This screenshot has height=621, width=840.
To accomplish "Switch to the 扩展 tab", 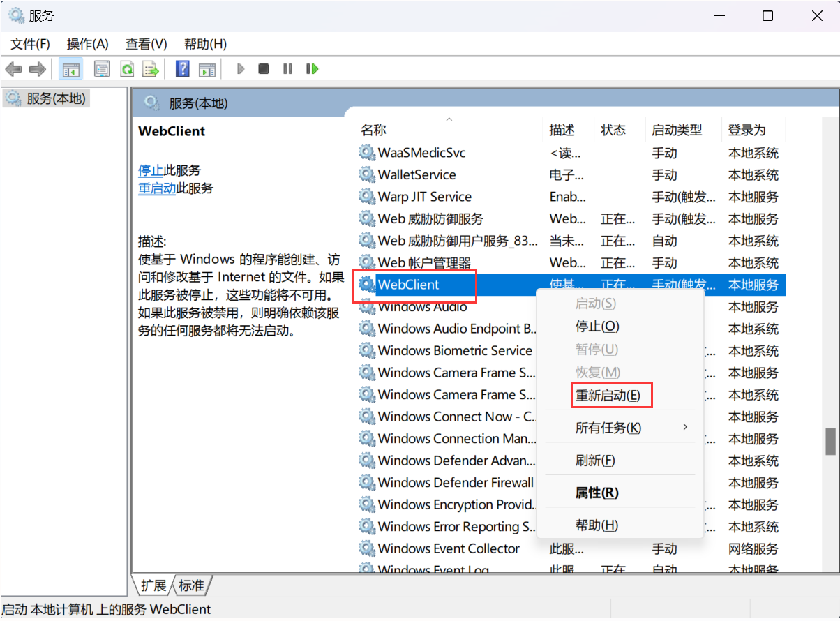I will coord(153,585).
